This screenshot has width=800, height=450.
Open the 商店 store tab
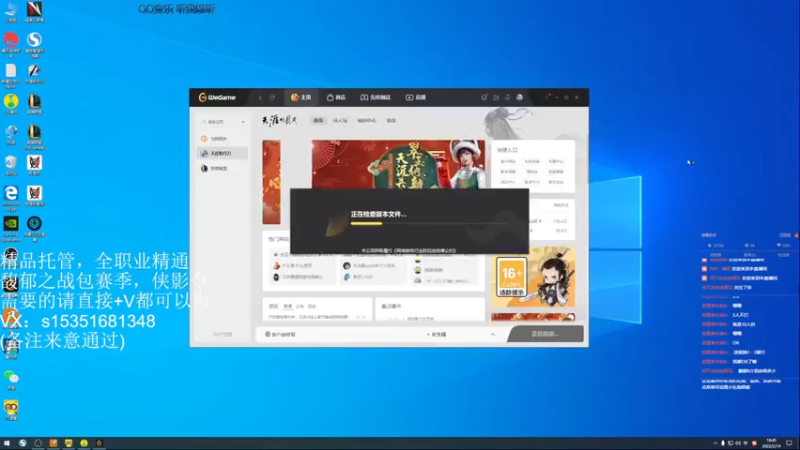pos(336,97)
